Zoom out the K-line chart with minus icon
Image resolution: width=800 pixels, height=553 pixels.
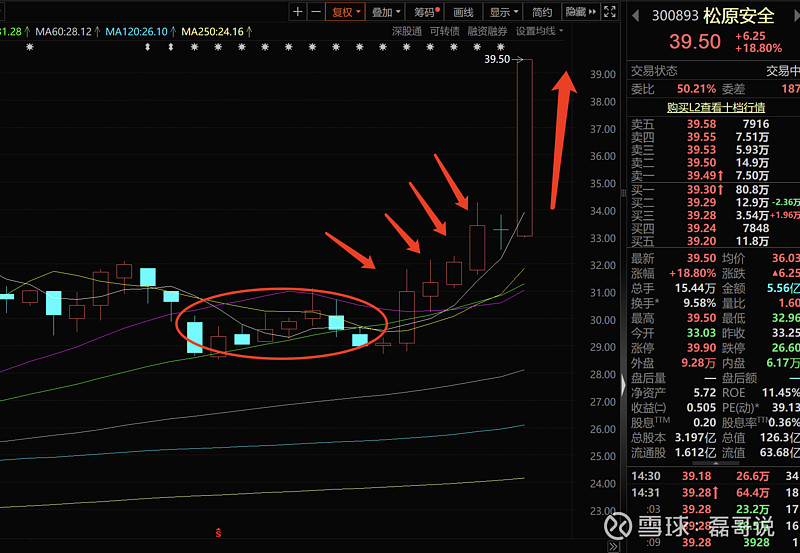(316, 12)
